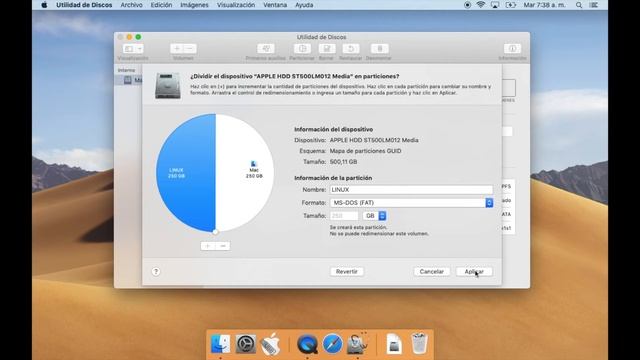The height and width of the screenshot is (360, 640).
Task: Click the Información toolbar icon
Action: pos(512,49)
